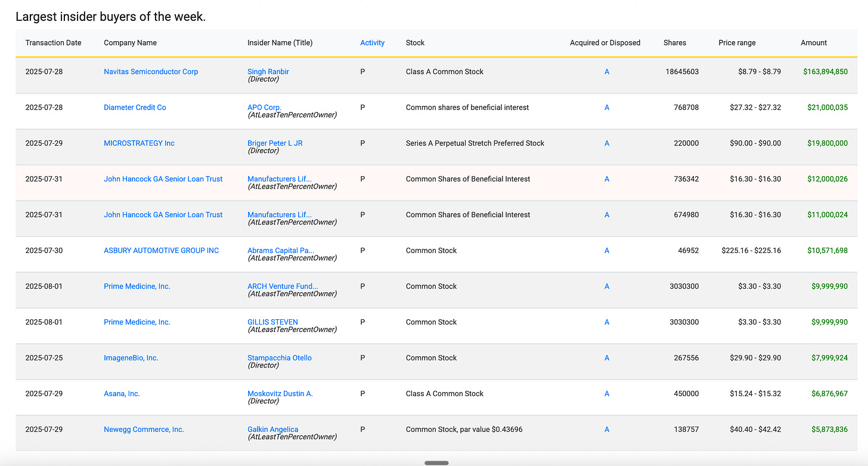Screen dimensions: 868x466
Task: Select the amount $6,876,967
Action: tap(829, 394)
